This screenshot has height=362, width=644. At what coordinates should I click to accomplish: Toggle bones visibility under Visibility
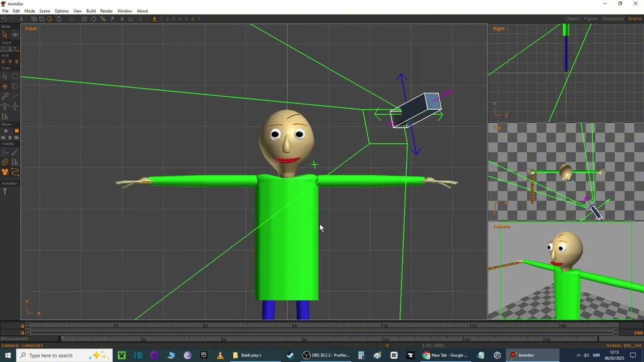15,151
